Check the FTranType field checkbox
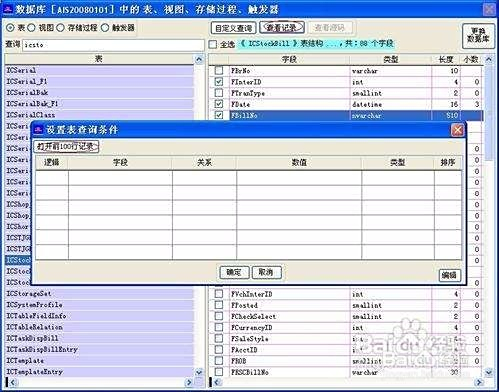Image resolution: width=499 pixels, height=392 pixels. (x=219, y=93)
